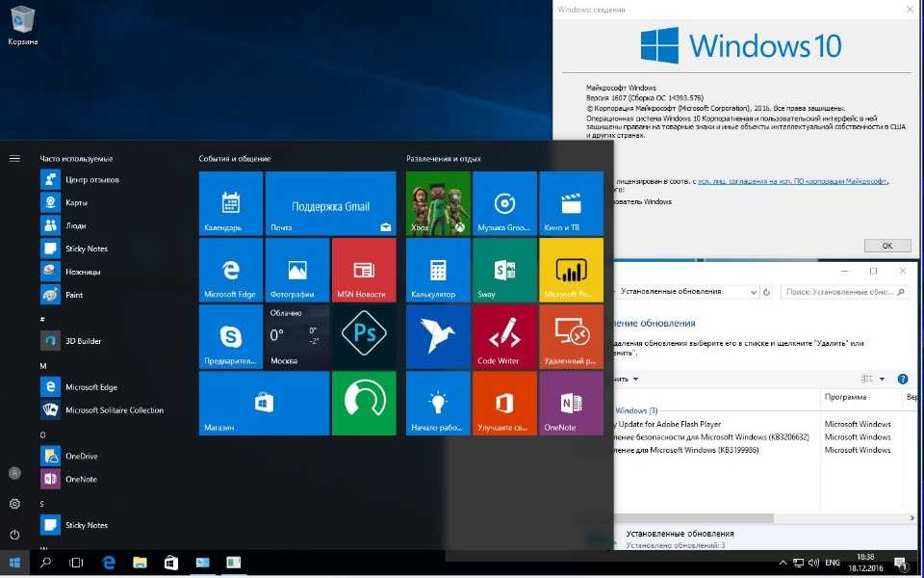Open the Начало работы lightbulb tile
The height and width of the screenshot is (578, 924).
(x=438, y=404)
